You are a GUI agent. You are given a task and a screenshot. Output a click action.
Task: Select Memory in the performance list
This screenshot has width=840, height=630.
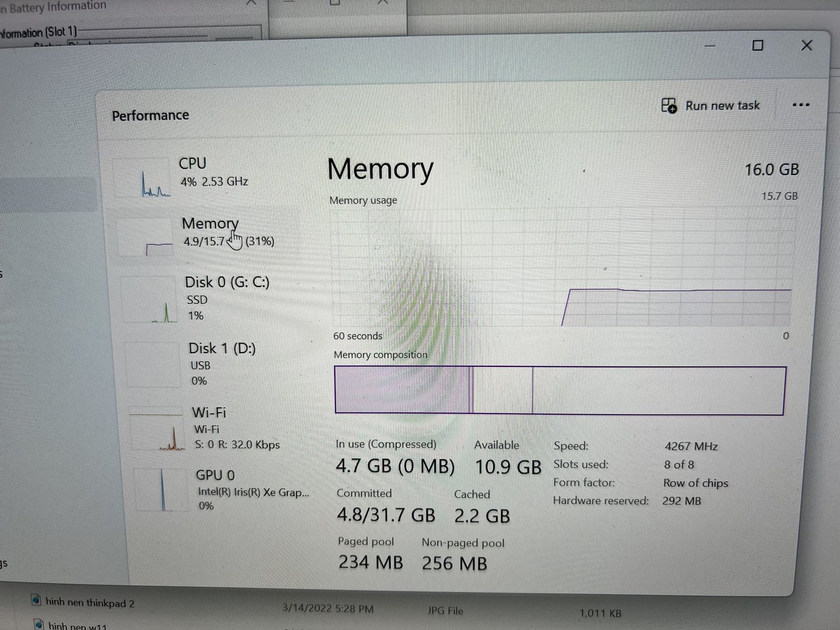[209, 223]
